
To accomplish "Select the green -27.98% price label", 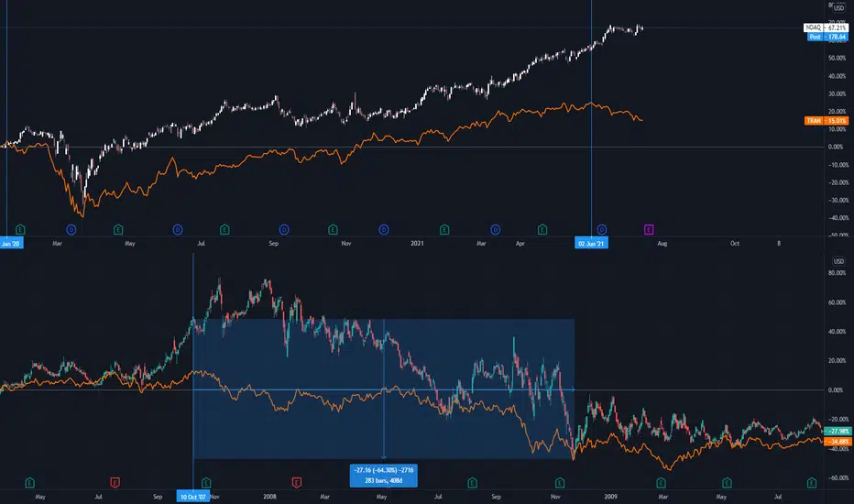I will [838, 431].
